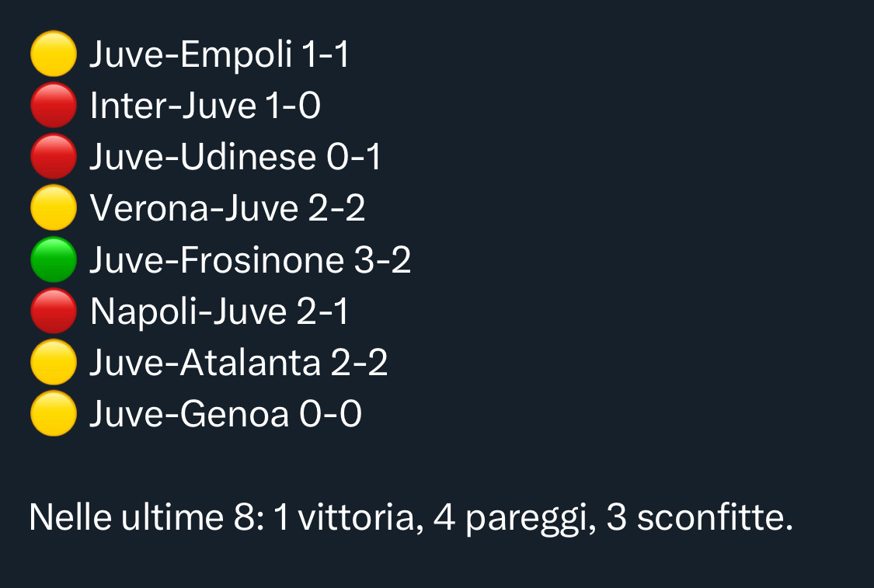The width and height of the screenshot is (874, 588).
Task: Click "3 sconfitte" in the summary
Action: (698, 518)
